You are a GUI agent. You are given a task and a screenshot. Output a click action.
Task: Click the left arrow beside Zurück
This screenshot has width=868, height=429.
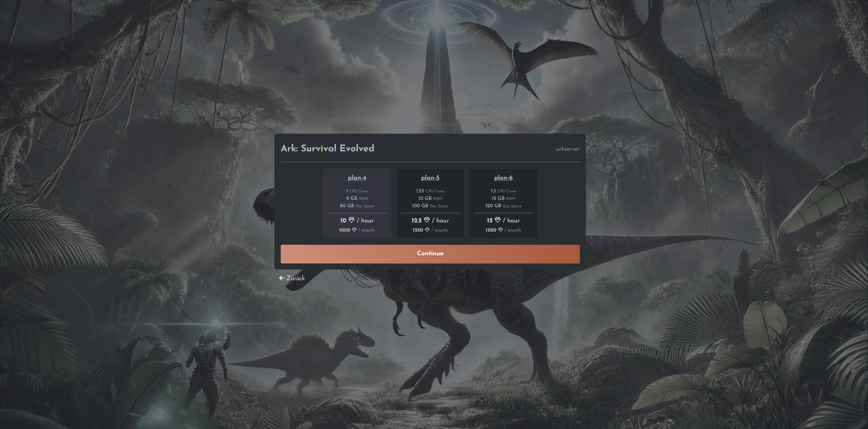point(282,278)
